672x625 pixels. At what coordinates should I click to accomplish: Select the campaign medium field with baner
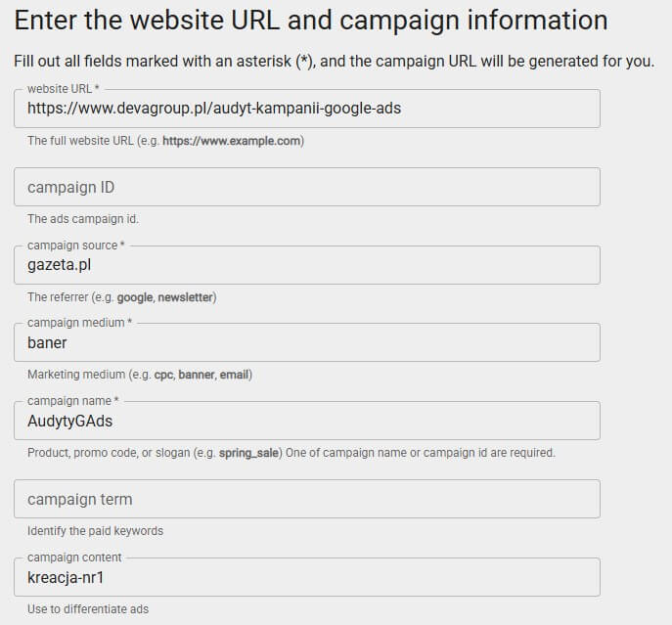point(307,343)
